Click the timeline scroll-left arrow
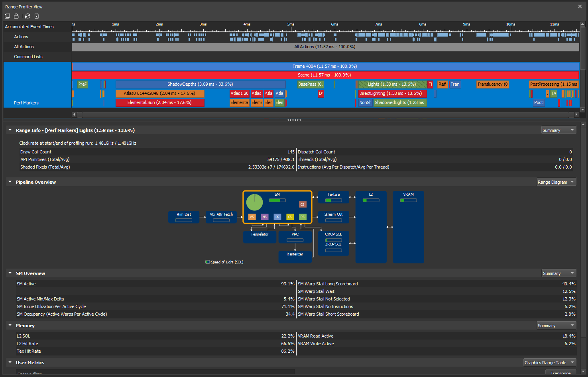The height and width of the screenshot is (377, 588). coord(74,114)
